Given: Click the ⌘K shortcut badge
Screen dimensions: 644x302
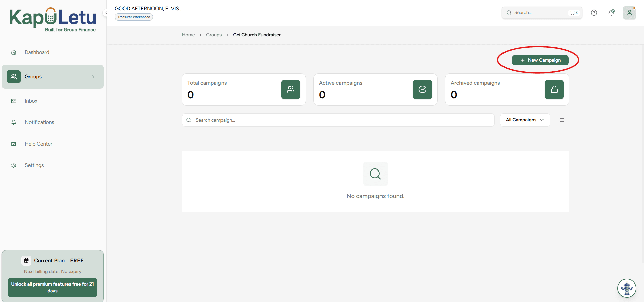Looking at the screenshot, I should (x=574, y=13).
